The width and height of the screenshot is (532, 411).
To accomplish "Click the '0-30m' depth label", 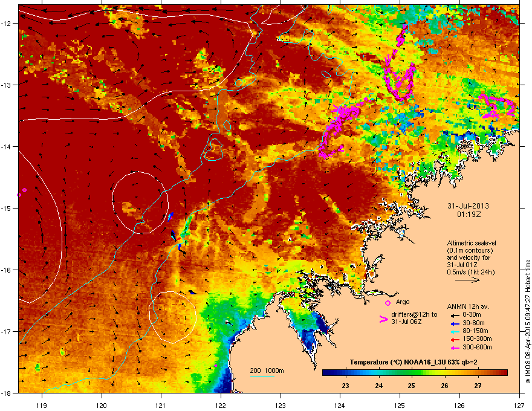I will pyautogui.click(x=472, y=315).
